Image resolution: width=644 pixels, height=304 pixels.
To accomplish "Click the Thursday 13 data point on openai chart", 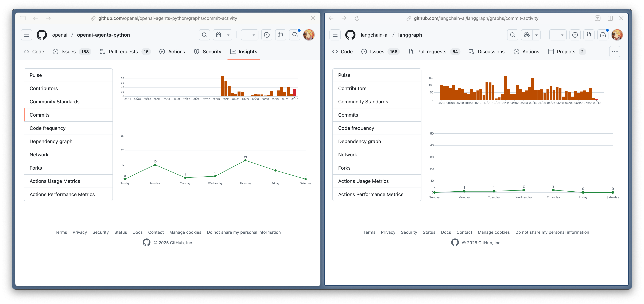I will (x=245, y=160).
